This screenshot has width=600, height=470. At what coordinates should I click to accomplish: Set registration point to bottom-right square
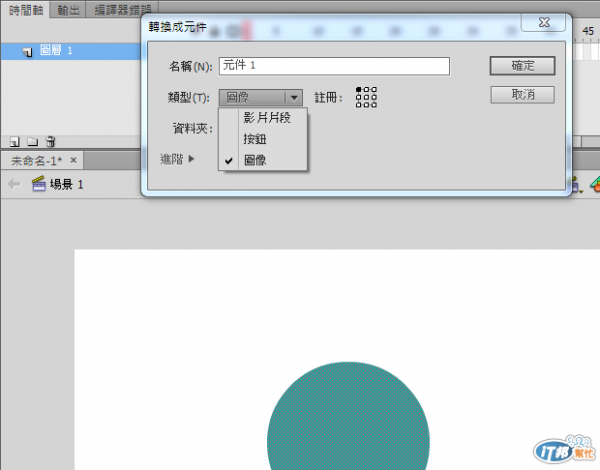pyautogui.click(x=374, y=104)
